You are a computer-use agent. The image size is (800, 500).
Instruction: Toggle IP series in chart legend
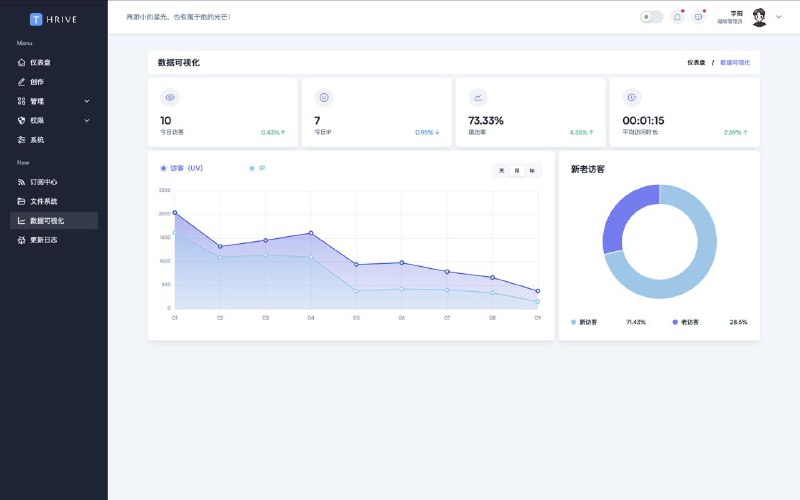pyautogui.click(x=257, y=168)
